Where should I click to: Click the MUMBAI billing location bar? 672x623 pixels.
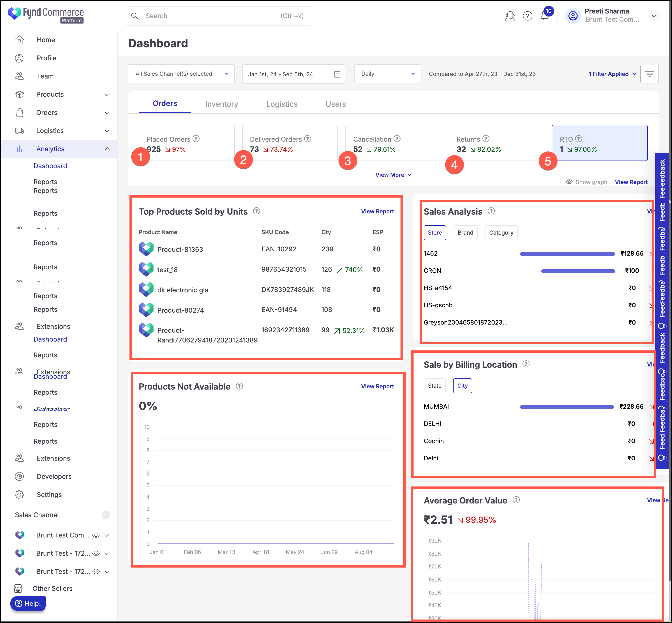pos(567,407)
